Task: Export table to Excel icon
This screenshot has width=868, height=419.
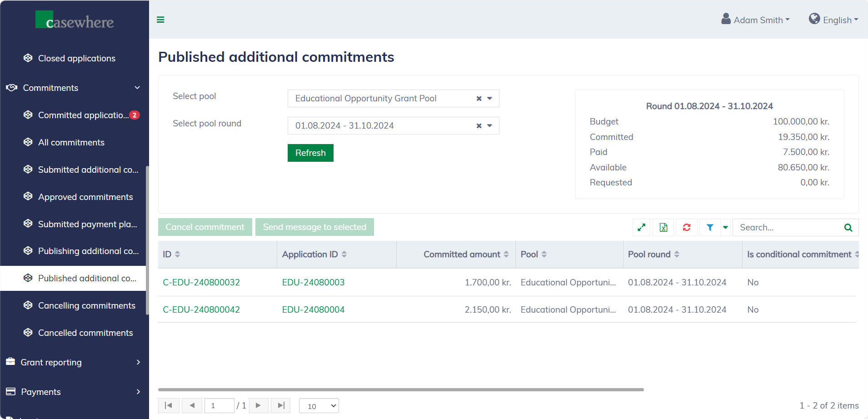Action: click(x=663, y=227)
